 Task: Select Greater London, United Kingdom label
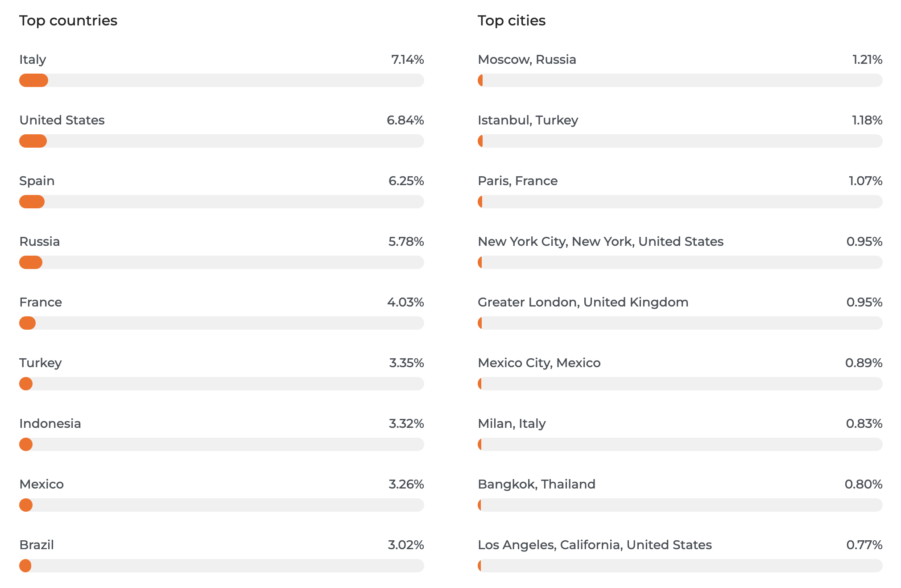click(583, 302)
